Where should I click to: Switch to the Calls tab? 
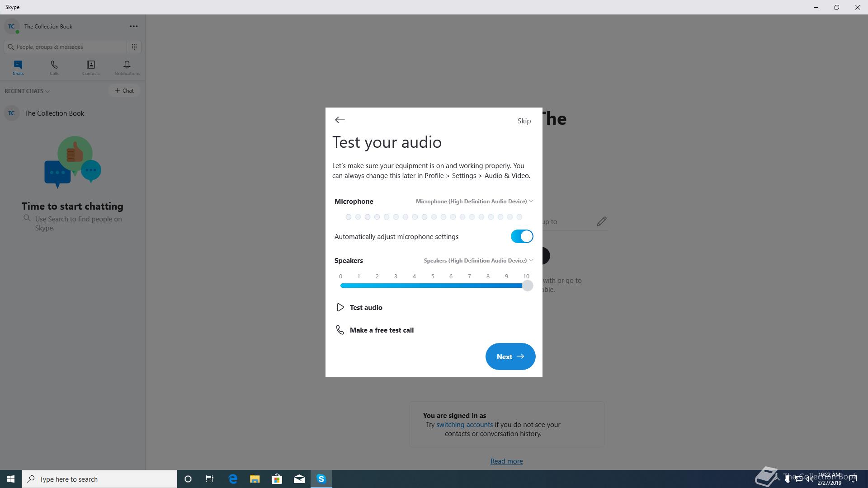coord(54,67)
